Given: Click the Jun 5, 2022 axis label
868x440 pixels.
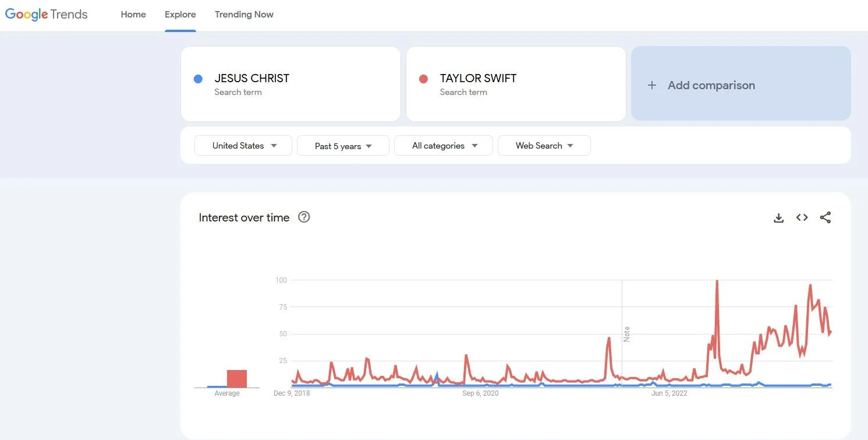Looking at the screenshot, I should pos(669,393).
